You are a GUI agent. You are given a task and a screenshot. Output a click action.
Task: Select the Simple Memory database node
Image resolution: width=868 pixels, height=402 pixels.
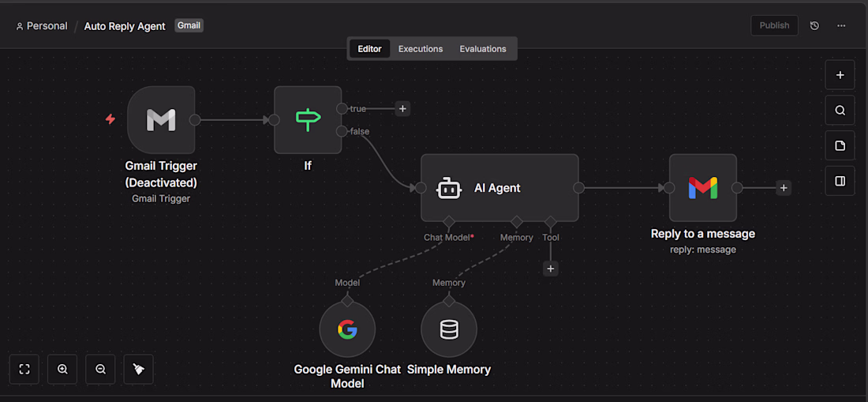click(448, 329)
